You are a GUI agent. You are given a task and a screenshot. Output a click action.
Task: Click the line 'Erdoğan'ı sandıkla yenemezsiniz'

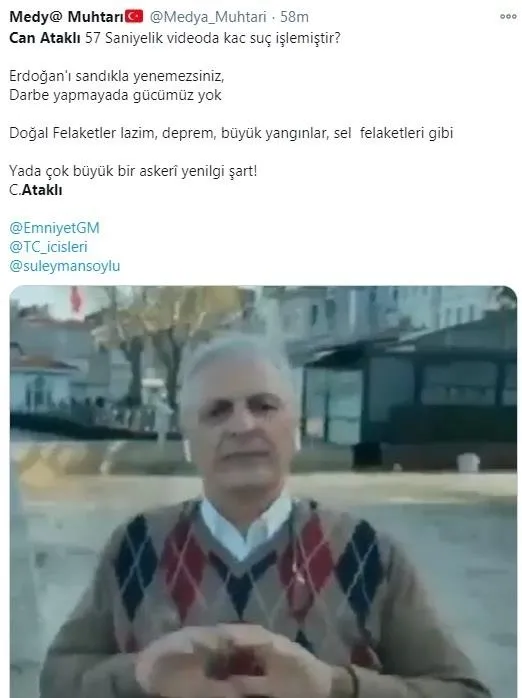[117, 76]
